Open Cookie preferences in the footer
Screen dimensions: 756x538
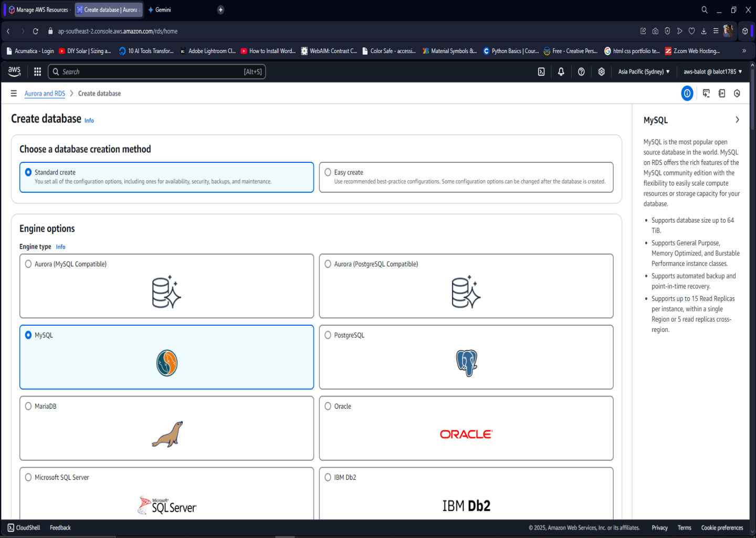722,528
